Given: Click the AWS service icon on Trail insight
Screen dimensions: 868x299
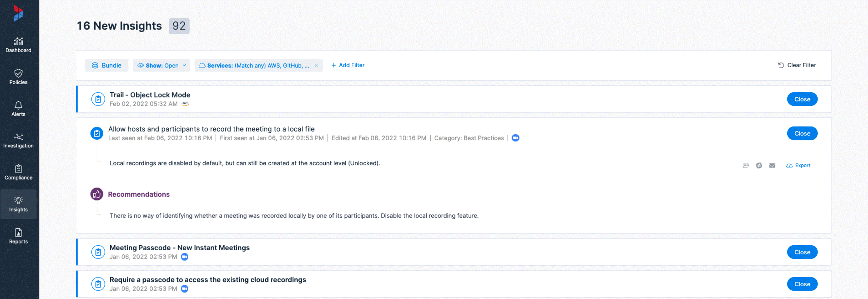Looking at the screenshot, I should (x=185, y=103).
